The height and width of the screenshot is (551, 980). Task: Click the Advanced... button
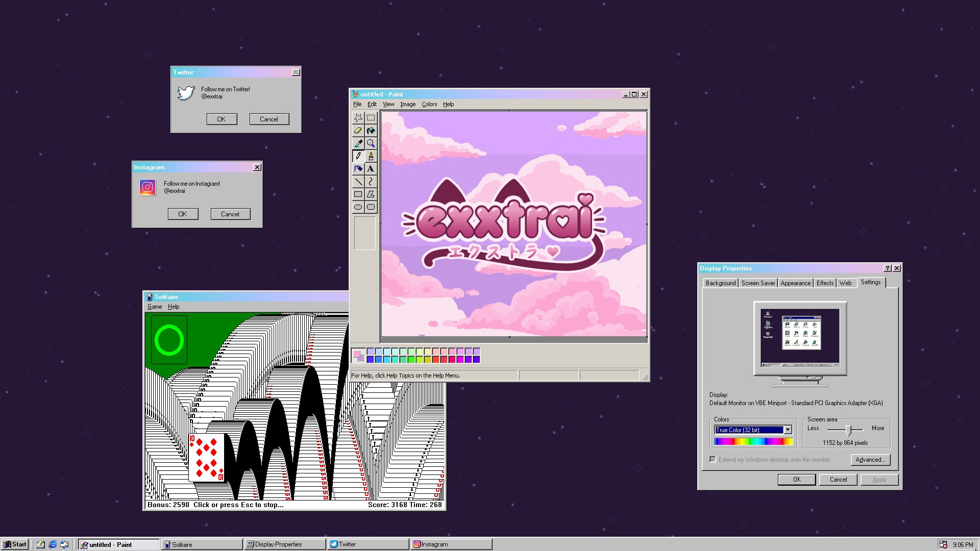tap(870, 460)
